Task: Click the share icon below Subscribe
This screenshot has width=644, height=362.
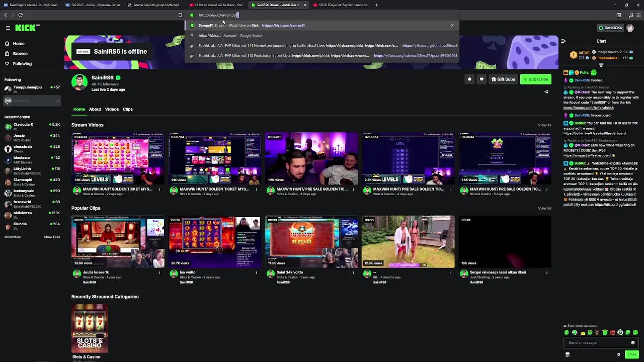Action: [x=546, y=92]
